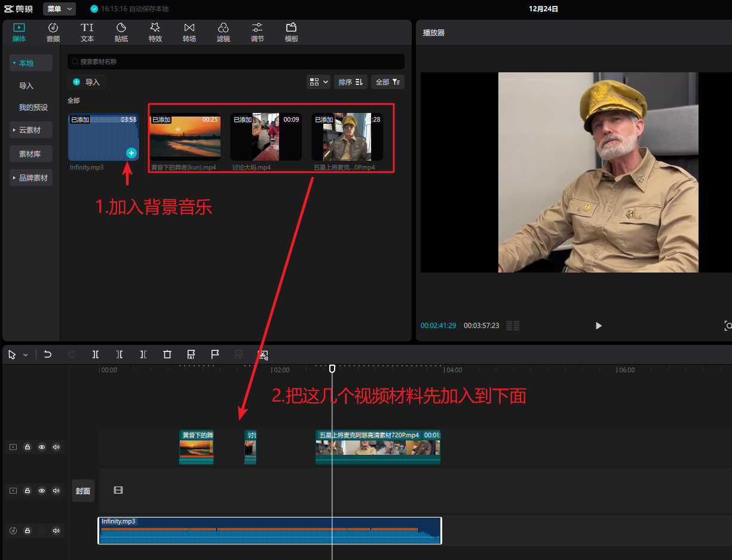Open the 菜单 dropdown menu

pos(59,9)
